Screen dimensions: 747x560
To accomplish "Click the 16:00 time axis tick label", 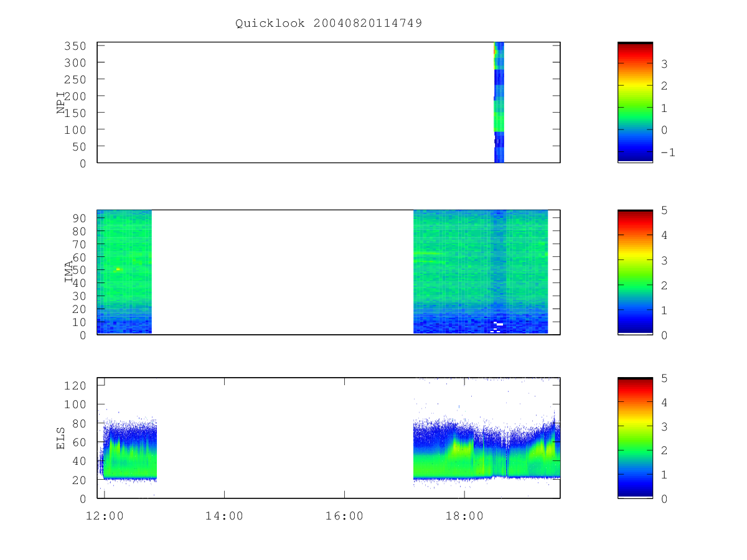I will [x=344, y=516].
